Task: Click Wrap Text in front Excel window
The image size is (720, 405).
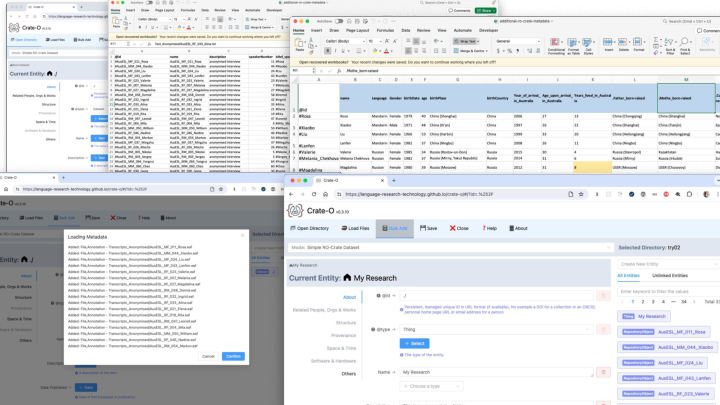Action: tap(467, 41)
